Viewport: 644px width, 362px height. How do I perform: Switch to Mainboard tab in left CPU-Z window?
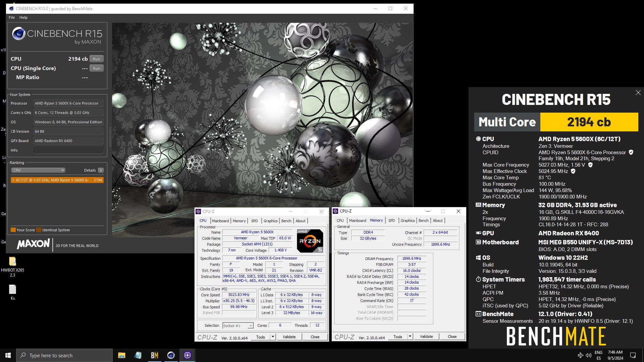coord(220,221)
